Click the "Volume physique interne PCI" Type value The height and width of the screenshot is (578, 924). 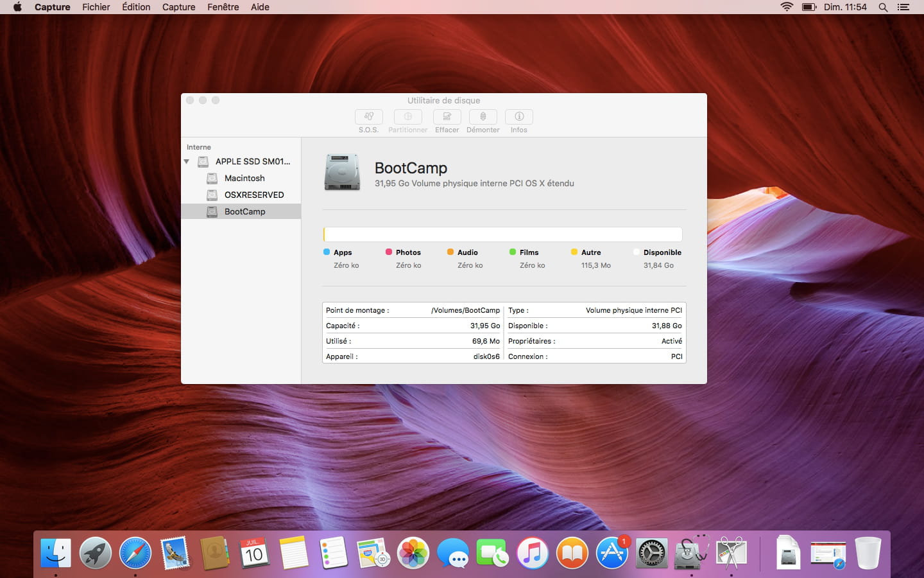tap(634, 310)
